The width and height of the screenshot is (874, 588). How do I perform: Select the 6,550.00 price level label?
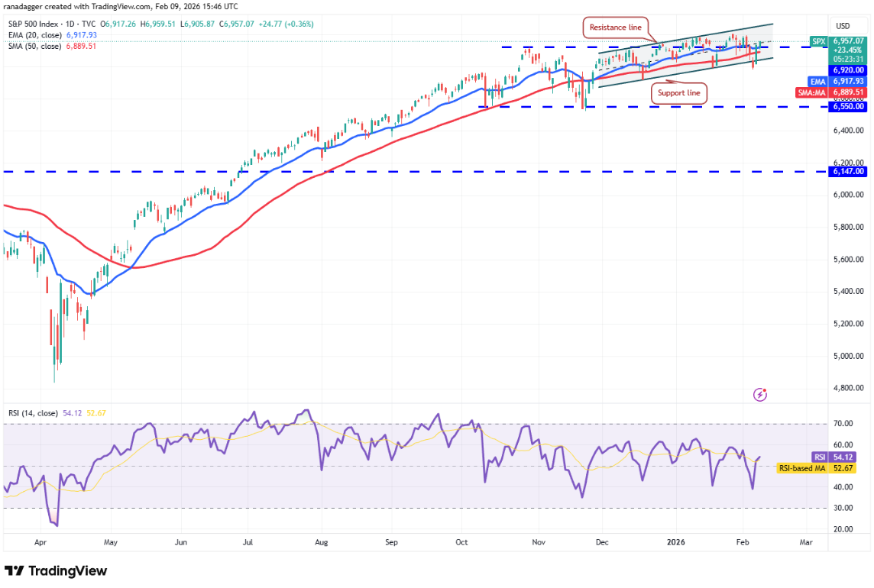(x=849, y=107)
